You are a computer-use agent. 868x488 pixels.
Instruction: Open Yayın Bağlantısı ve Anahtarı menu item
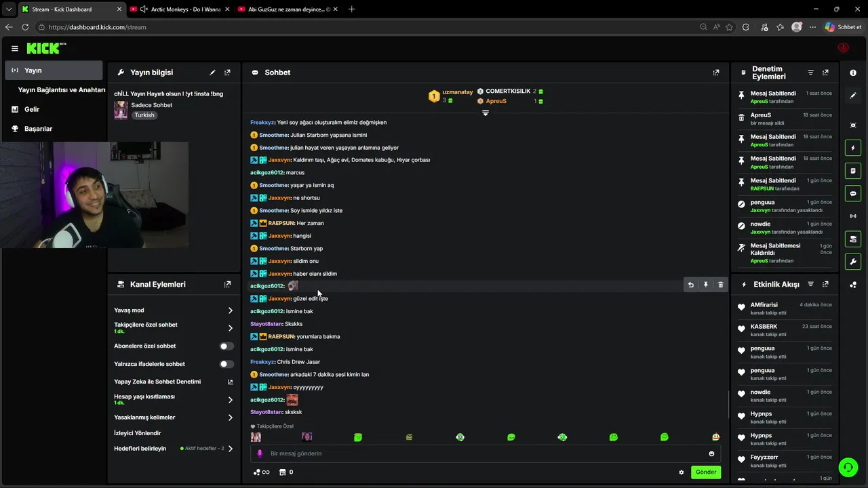coord(62,90)
